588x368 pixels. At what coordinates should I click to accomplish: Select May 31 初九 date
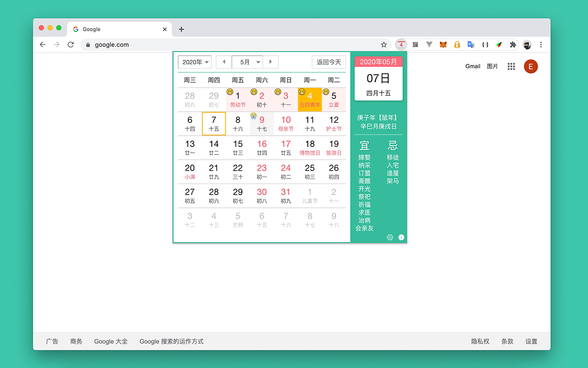tap(286, 196)
